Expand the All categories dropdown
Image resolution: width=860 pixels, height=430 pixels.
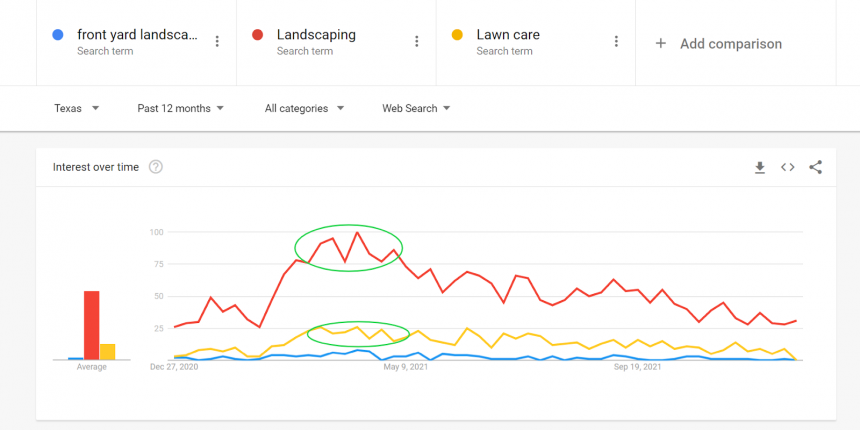(304, 108)
